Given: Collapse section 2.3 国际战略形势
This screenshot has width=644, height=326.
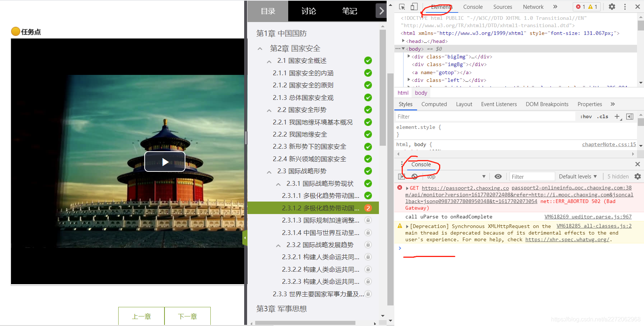Looking at the screenshot, I should click(269, 171).
